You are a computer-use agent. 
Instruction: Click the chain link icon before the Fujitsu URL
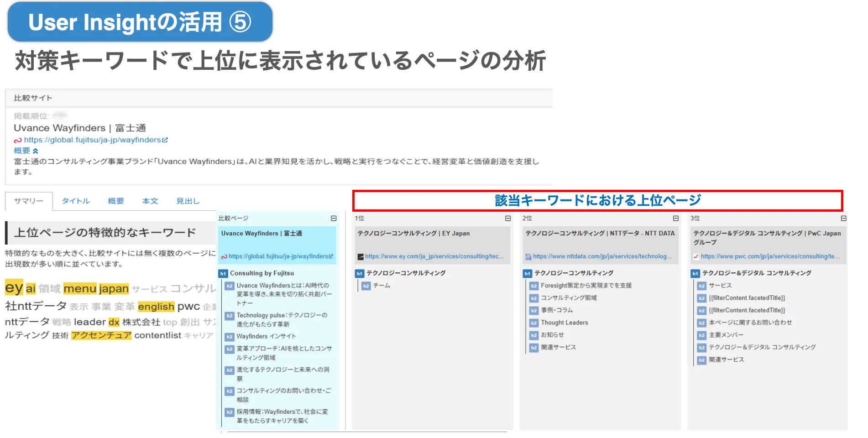click(x=17, y=141)
